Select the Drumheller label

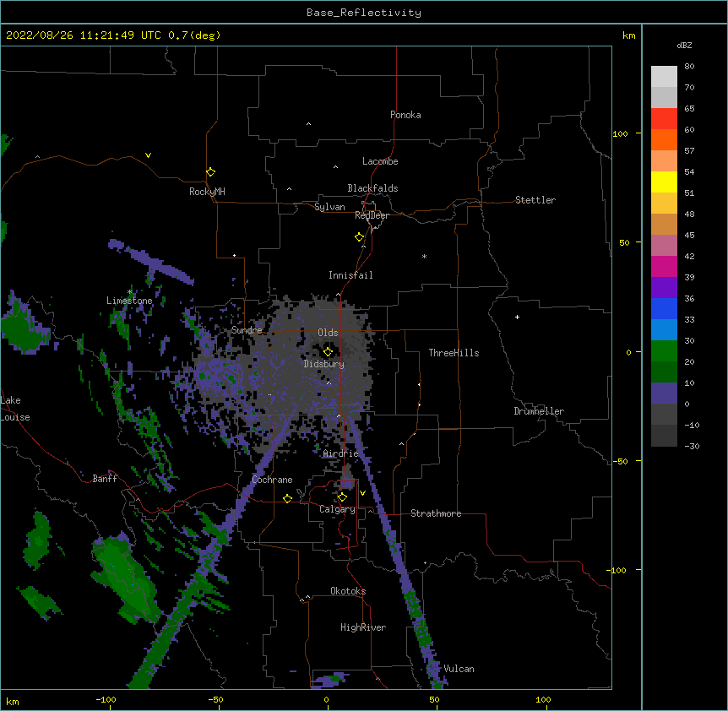coord(539,411)
